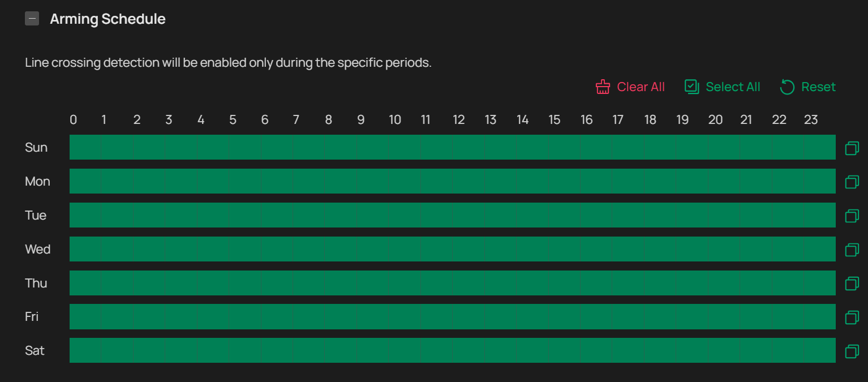Copy Sunday's schedule using its copy icon
The height and width of the screenshot is (382, 868).
852,148
